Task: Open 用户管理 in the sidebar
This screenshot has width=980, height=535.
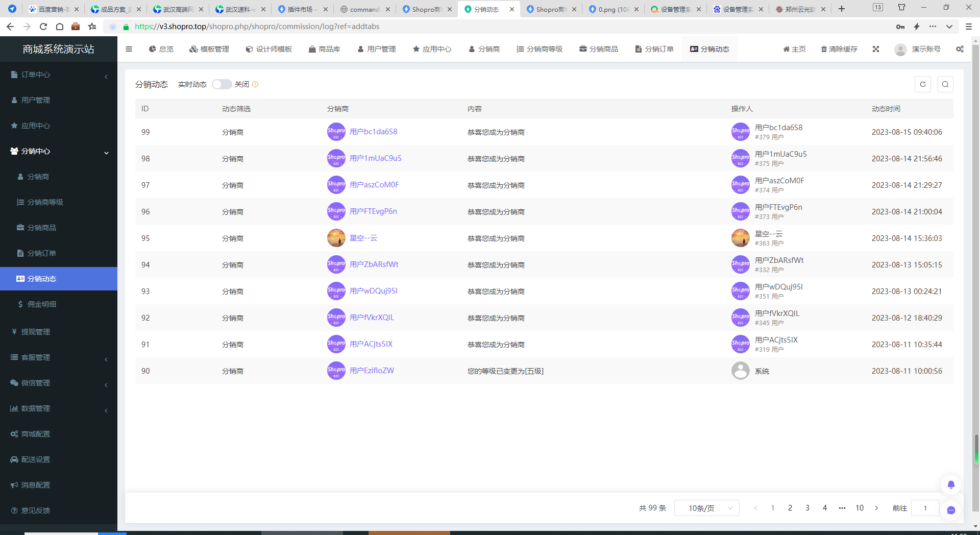Action: 59,100
